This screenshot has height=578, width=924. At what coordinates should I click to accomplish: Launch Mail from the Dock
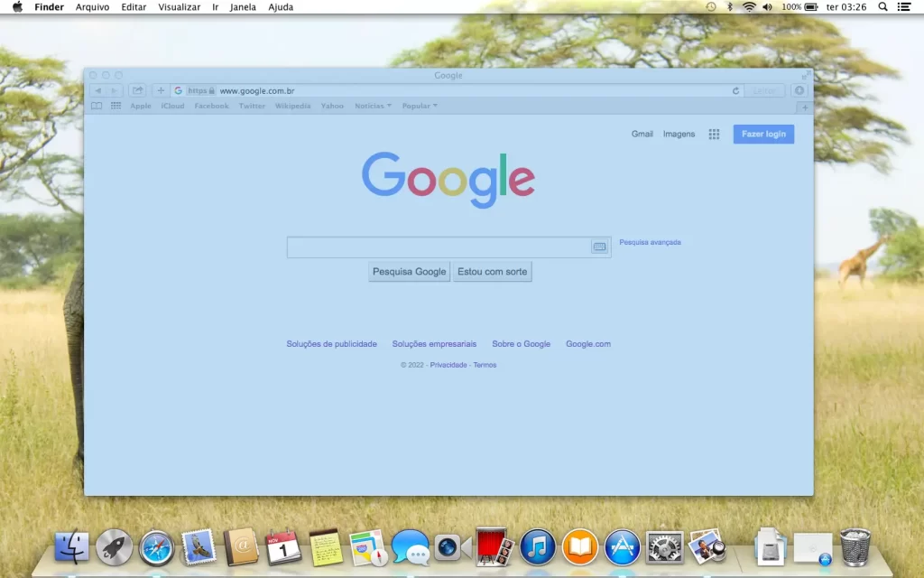point(199,547)
